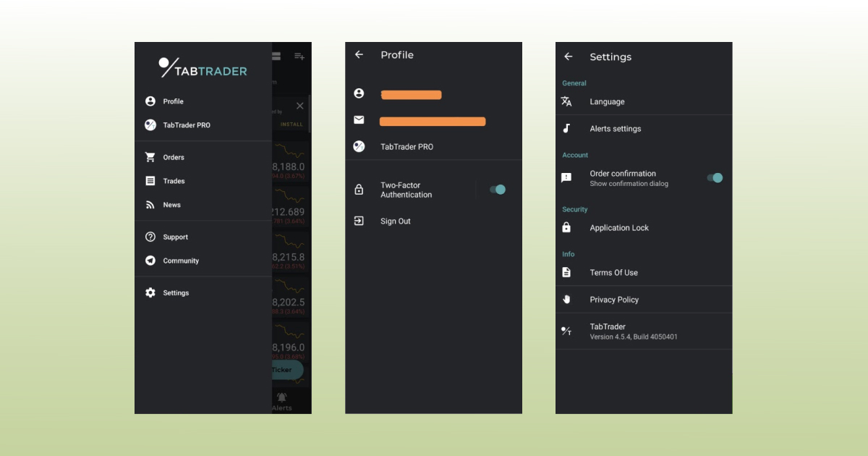This screenshot has height=456, width=868.
Task: Open the Language setting
Action: click(x=607, y=102)
